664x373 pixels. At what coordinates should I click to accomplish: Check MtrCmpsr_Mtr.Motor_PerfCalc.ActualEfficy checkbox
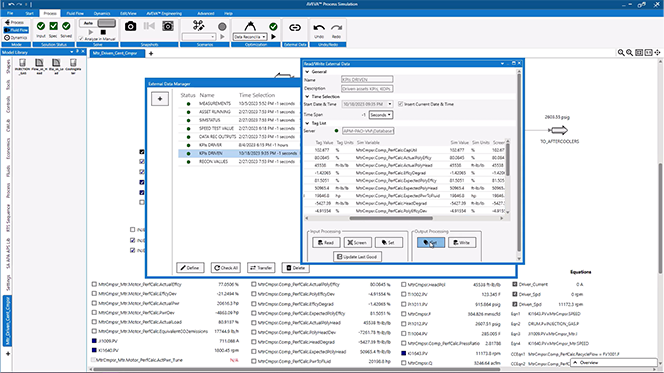click(94, 285)
